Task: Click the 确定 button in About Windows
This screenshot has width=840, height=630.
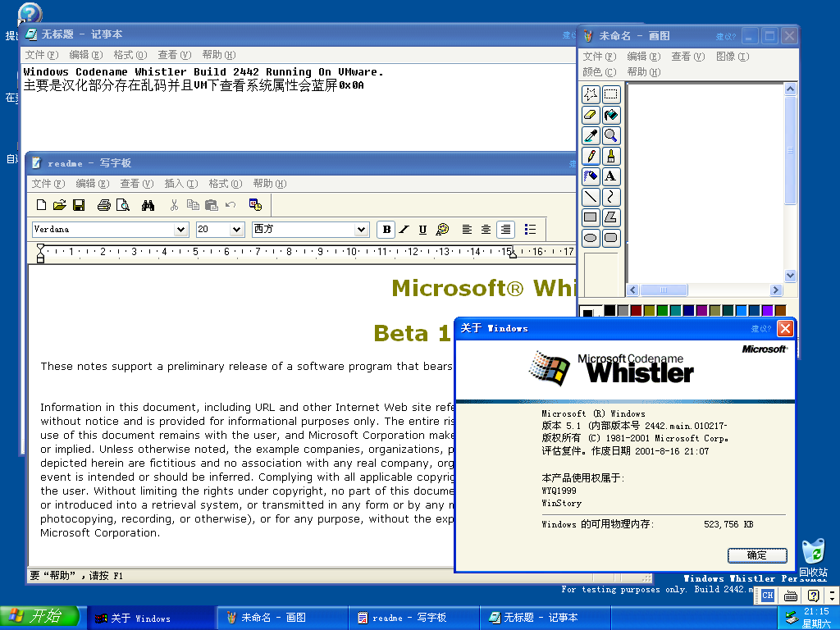Action: point(757,555)
